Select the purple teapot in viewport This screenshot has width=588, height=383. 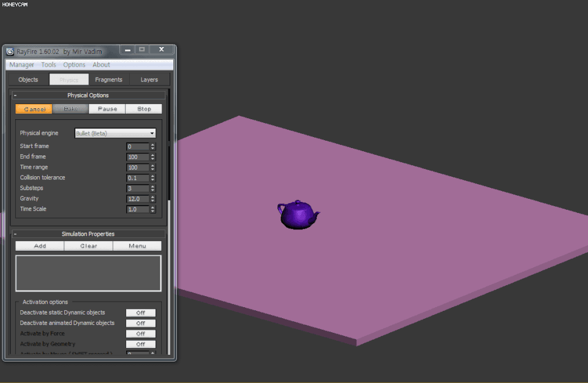click(298, 215)
